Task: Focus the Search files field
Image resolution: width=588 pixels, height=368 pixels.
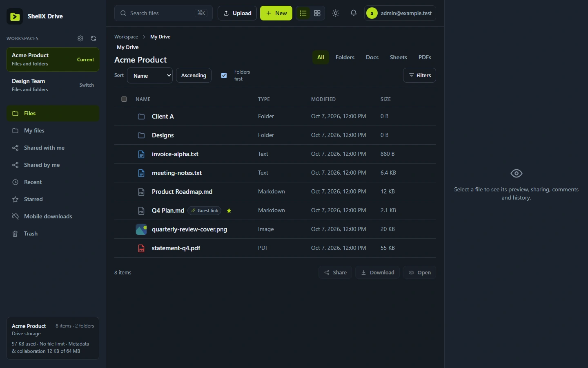Action: click(x=163, y=13)
